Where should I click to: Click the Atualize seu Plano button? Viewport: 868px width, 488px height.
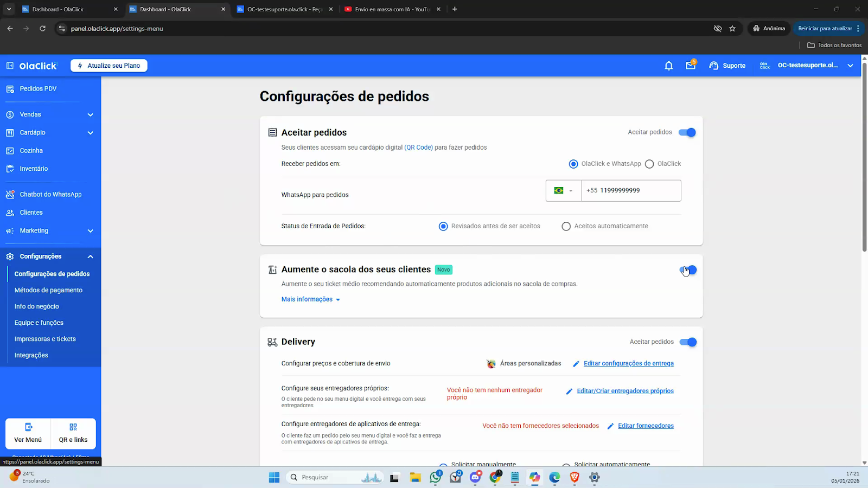[109, 66]
